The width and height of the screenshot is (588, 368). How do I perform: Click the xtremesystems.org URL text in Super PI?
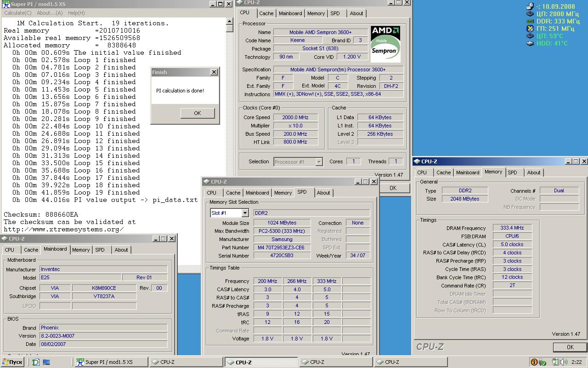[64, 229]
